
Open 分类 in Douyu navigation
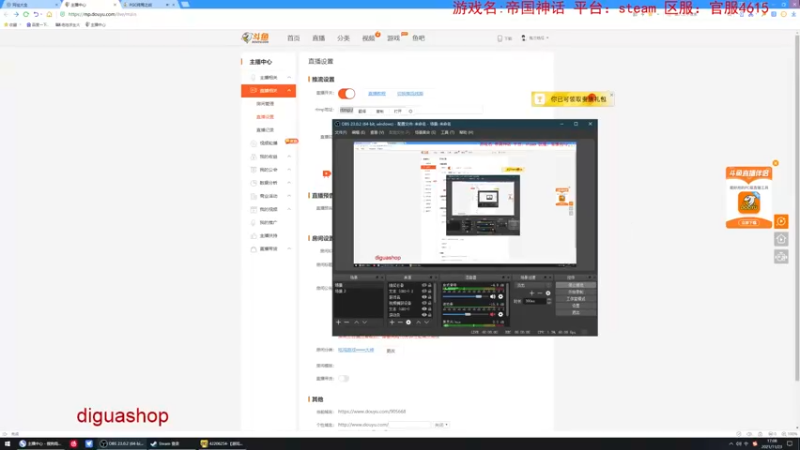(343, 38)
